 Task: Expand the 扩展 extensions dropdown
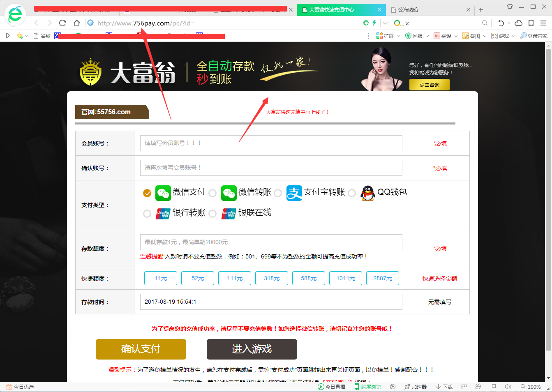(x=398, y=36)
